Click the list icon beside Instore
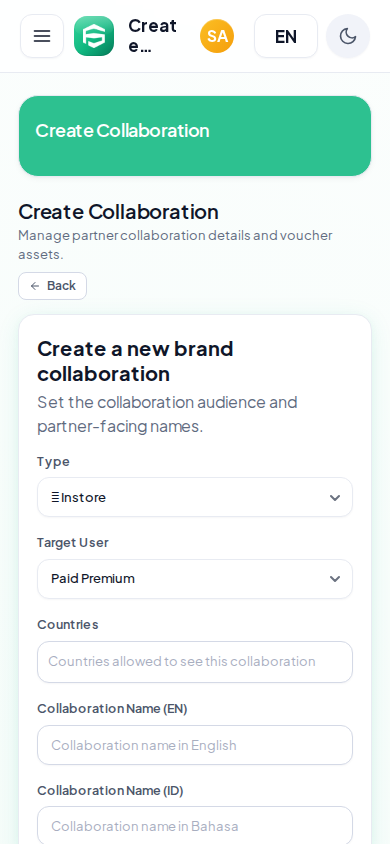Viewport: 390px width, 844px height. click(55, 497)
